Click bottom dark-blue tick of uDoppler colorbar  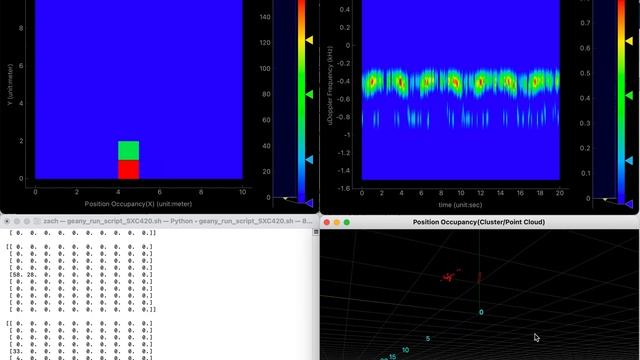point(629,203)
